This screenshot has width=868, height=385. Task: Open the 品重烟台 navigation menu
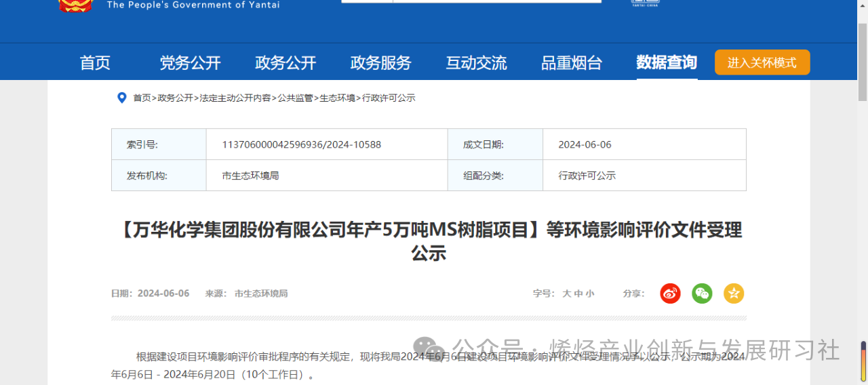pos(572,63)
